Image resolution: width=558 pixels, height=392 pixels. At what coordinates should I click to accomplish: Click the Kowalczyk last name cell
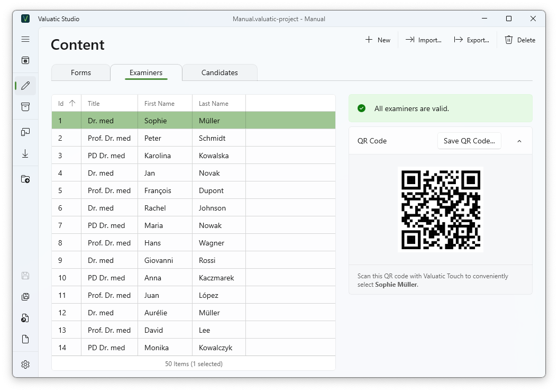pyautogui.click(x=219, y=347)
